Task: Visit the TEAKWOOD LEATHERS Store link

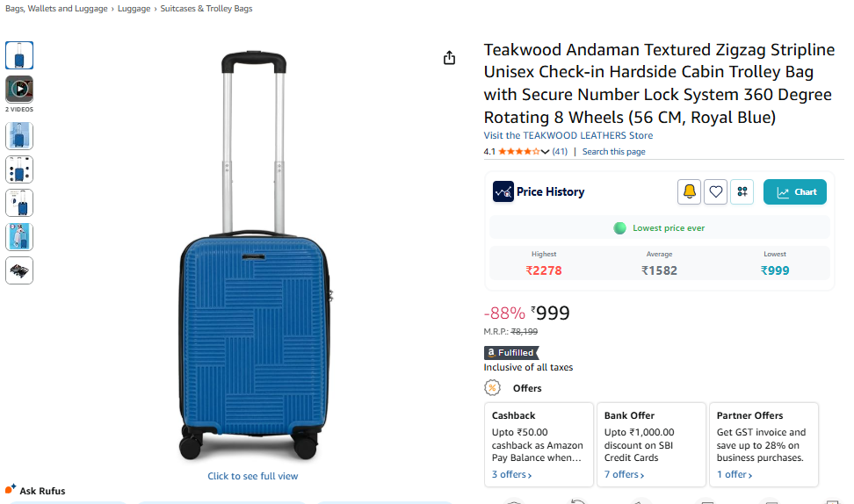Action: [x=568, y=135]
